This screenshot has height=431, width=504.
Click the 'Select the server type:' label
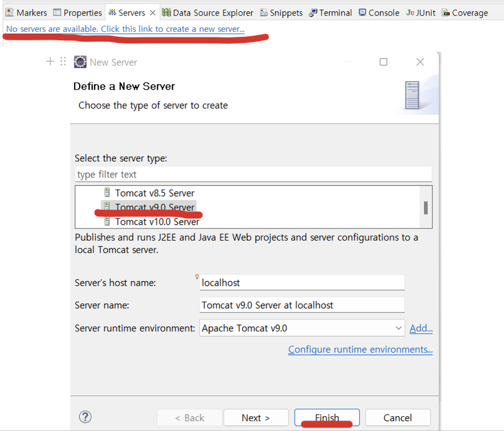[121, 158]
